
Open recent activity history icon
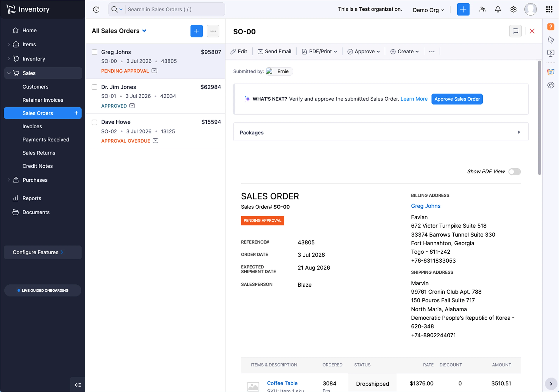(96, 10)
